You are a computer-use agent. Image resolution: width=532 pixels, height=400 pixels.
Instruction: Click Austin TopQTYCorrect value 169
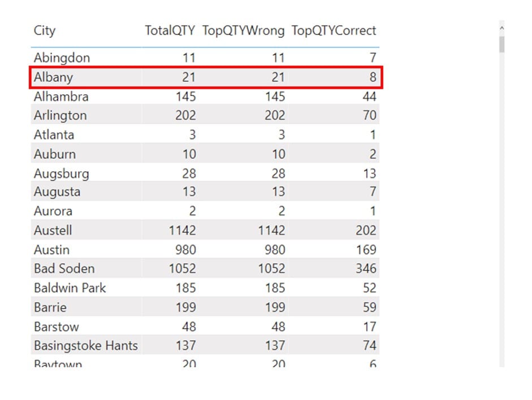366,250
